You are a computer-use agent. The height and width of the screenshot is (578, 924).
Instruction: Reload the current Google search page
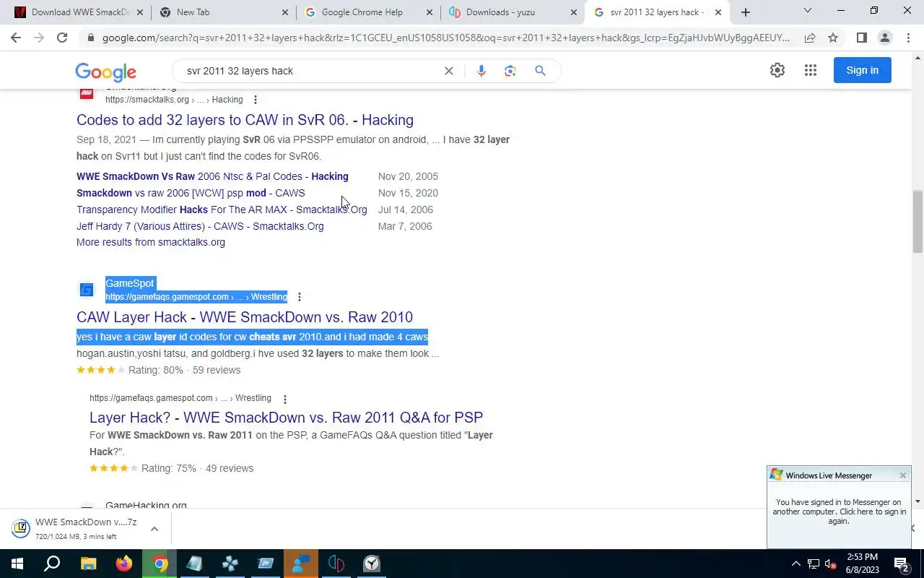point(62,38)
